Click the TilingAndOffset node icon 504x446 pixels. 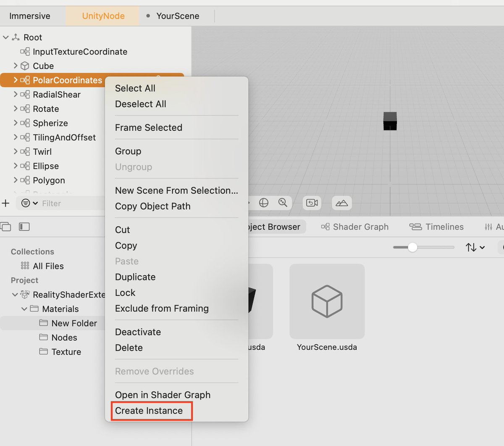[25, 137]
